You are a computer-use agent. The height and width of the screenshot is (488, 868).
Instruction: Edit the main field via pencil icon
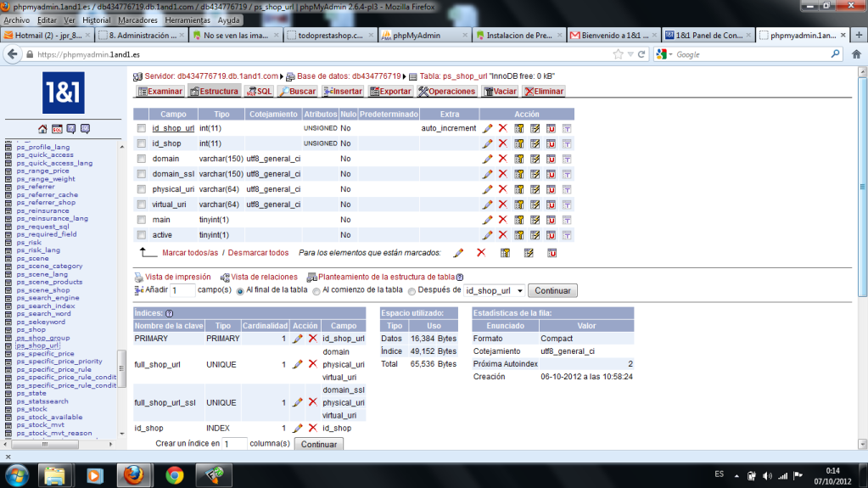coord(487,220)
